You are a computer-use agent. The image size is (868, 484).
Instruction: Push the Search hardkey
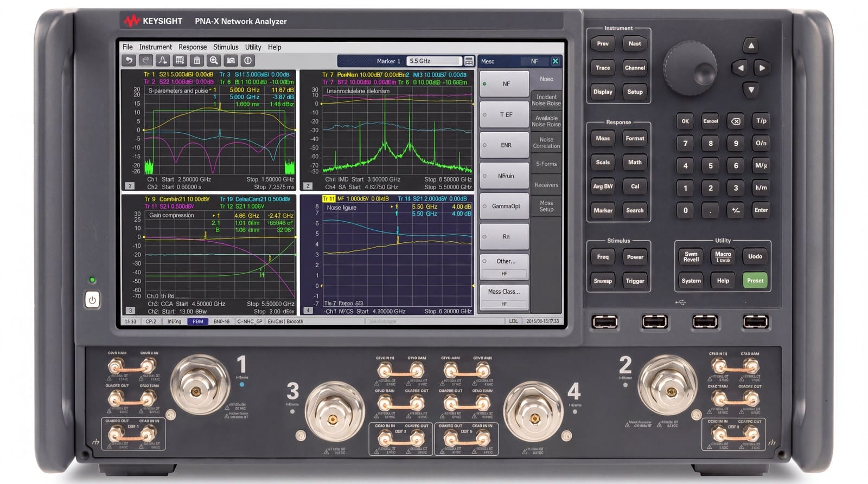click(x=635, y=211)
